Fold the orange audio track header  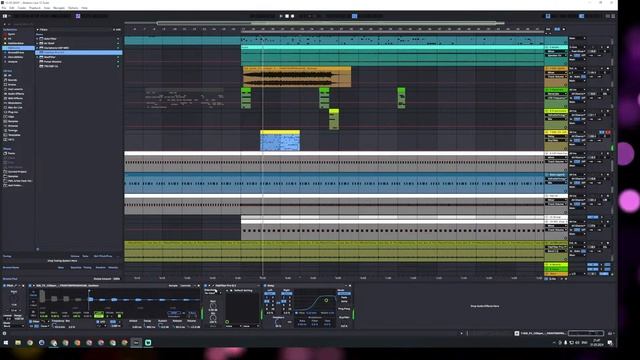(x=547, y=69)
